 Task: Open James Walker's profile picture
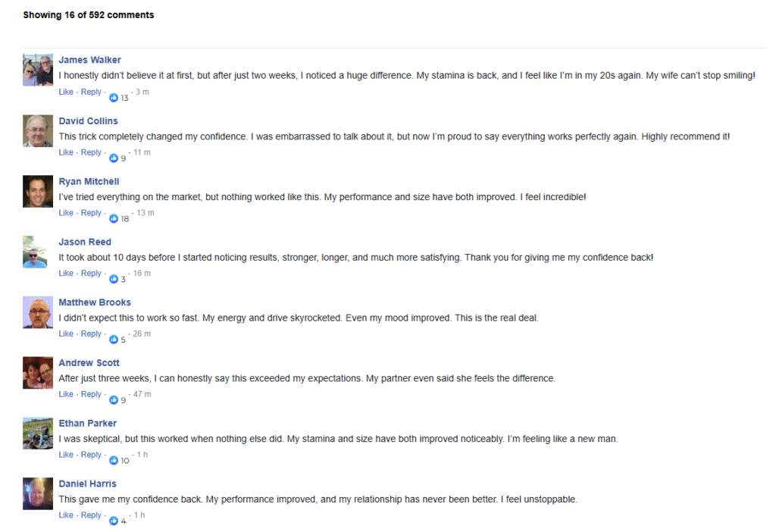[38, 70]
